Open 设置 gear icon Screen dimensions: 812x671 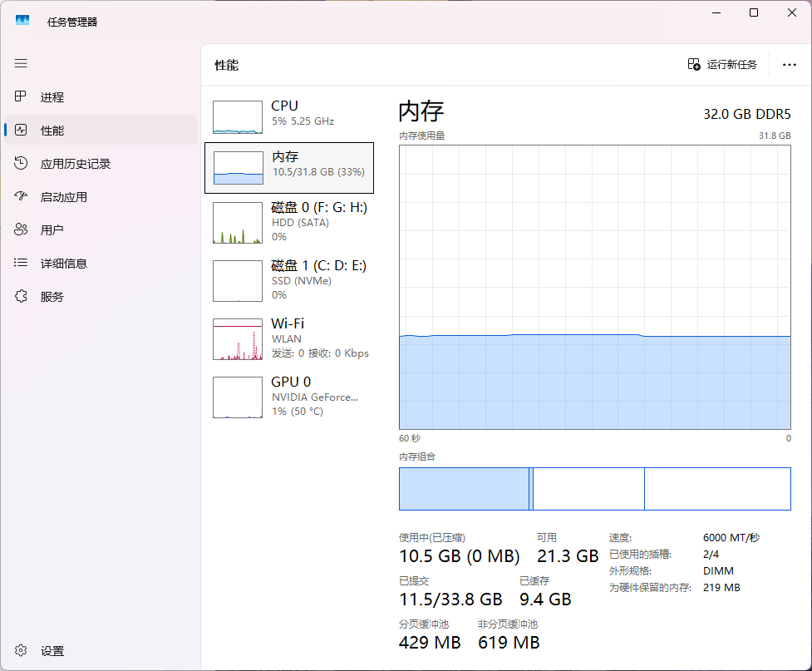(x=21, y=650)
